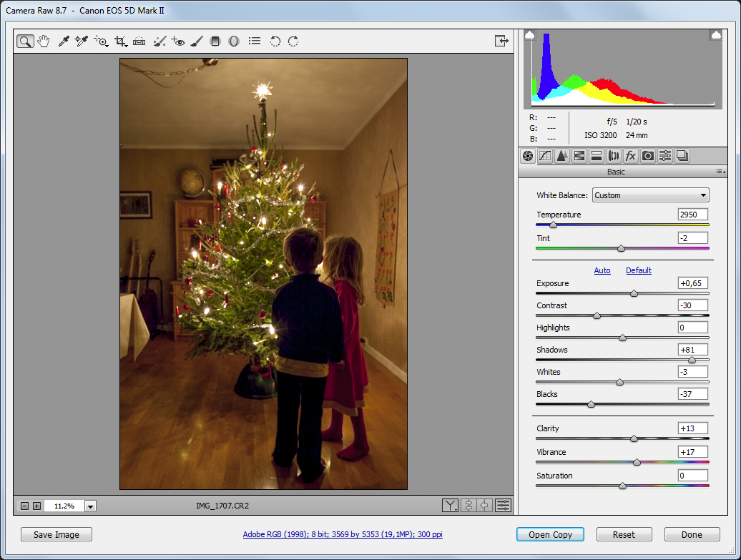The width and height of the screenshot is (741, 560).
Task: Open the zoom level dropdown arrow
Action: coord(90,506)
